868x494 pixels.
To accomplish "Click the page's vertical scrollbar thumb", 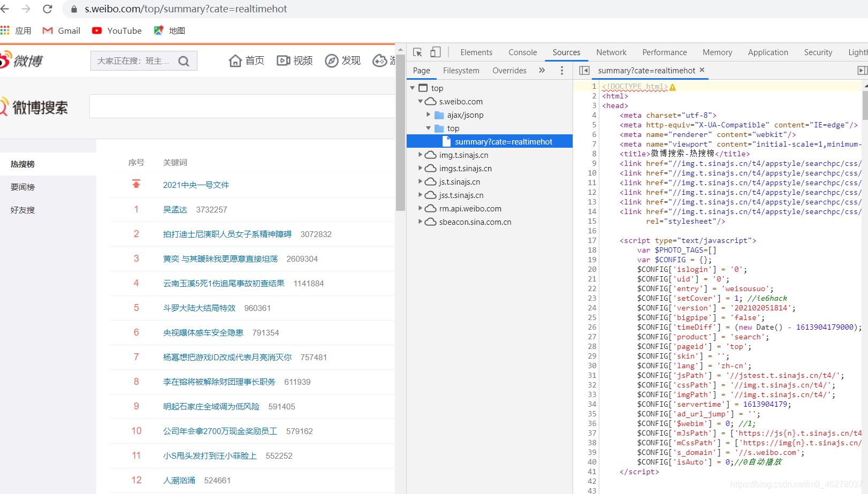I will [x=400, y=134].
